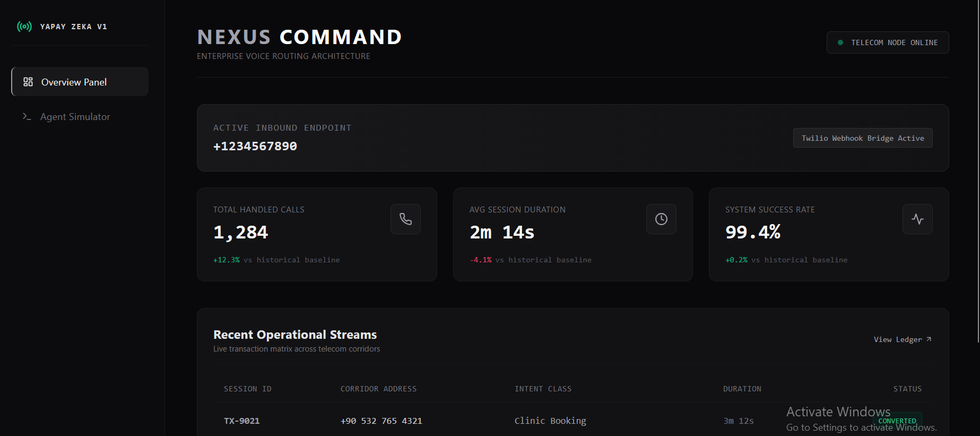Click the green Telecom Node status dot
Screen dimensions: 980x436
point(840,42)
